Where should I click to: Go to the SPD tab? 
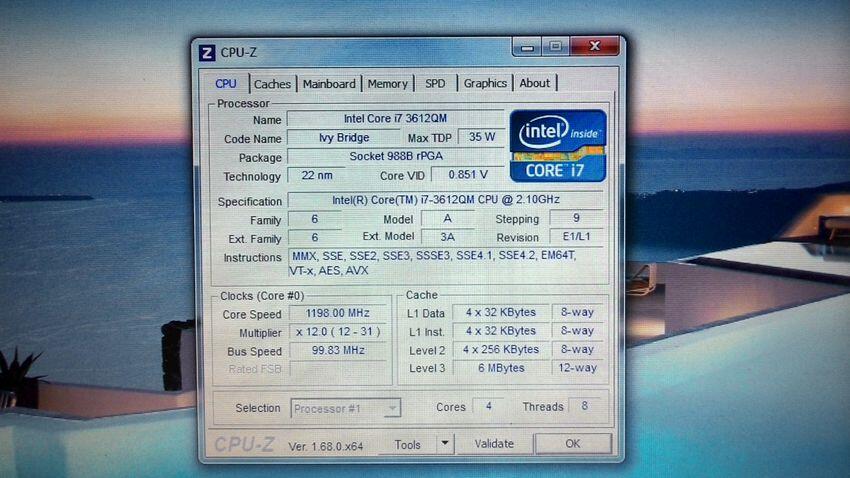click(435, 83)
